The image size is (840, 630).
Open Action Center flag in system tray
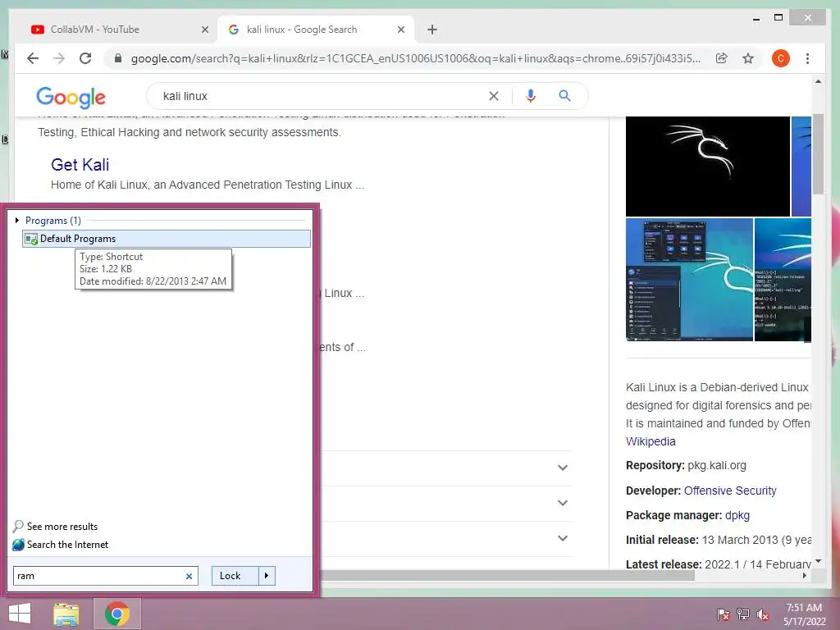724,614
